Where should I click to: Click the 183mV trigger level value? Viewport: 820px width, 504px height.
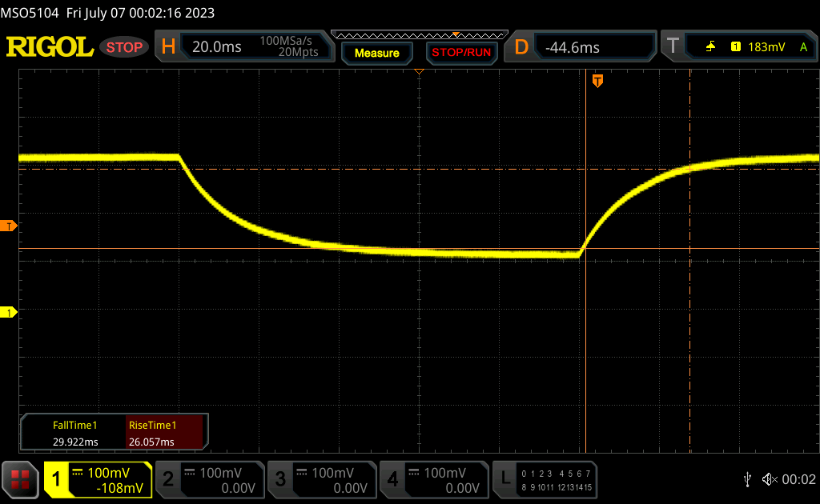766,47
